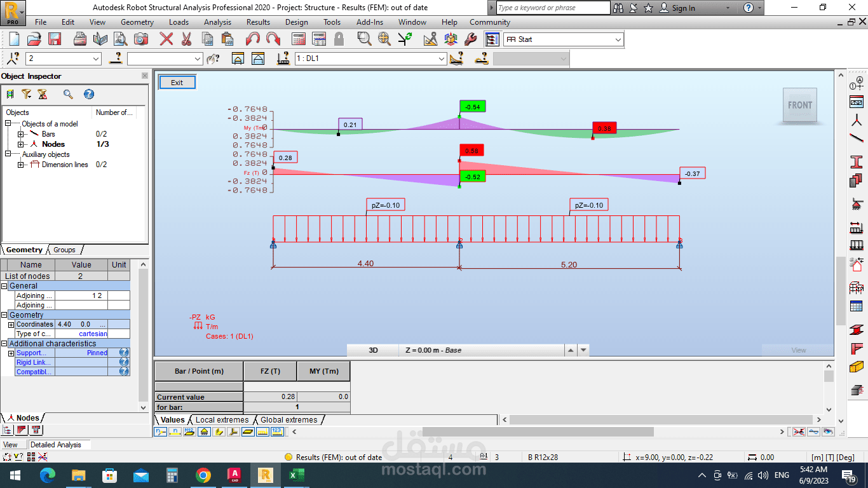Click the Support... property link
Screen dimensions: 868x488
[31, 353]
